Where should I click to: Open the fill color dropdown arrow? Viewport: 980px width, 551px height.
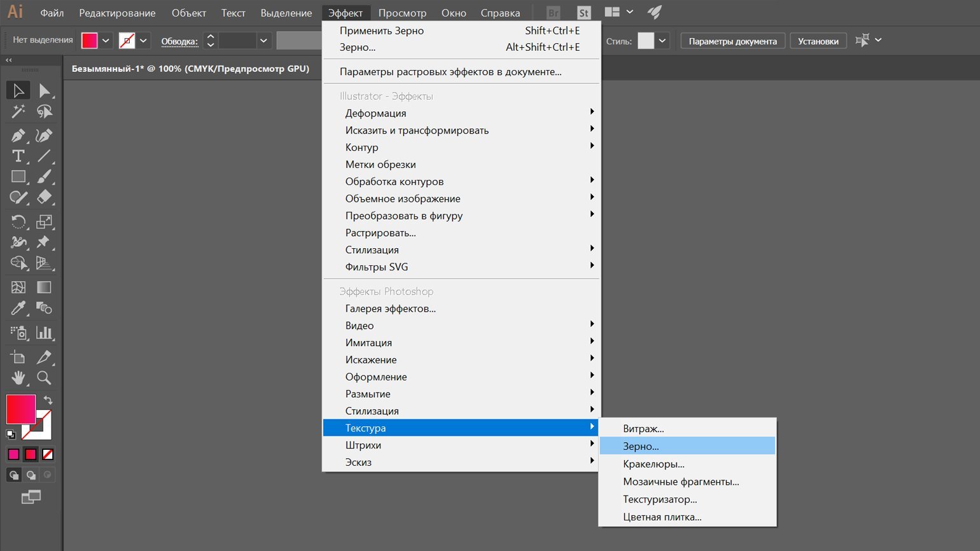[106, 41]
